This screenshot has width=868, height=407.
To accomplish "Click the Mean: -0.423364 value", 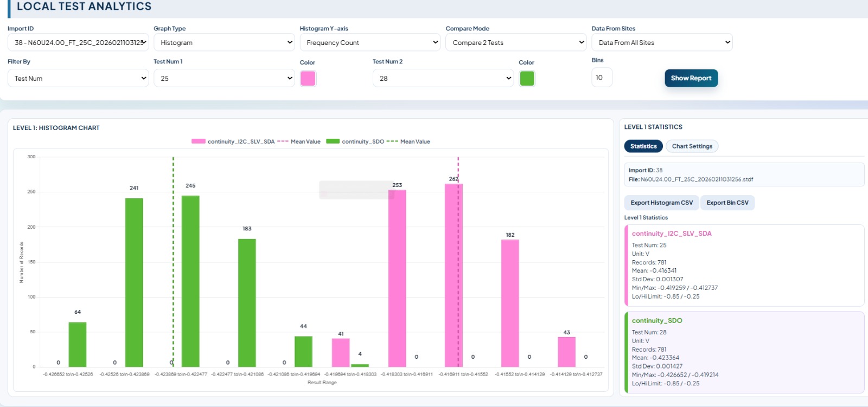I will tap(655, 358).
